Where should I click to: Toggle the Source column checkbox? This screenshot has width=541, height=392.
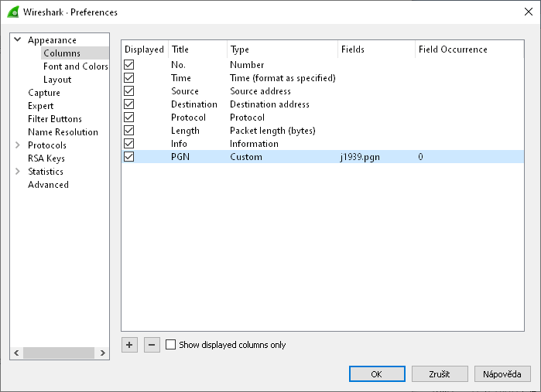tap(129, 90)
